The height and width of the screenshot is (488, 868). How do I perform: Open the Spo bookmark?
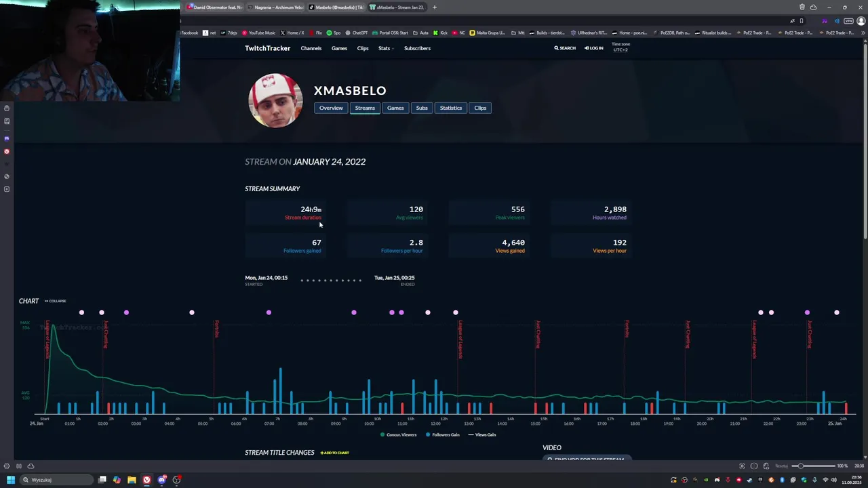334,33
